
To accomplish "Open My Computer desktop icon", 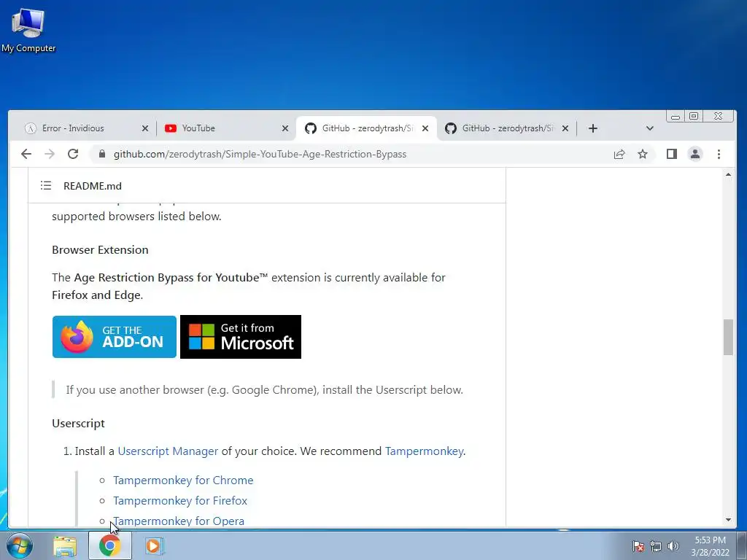I will (28, 29).
